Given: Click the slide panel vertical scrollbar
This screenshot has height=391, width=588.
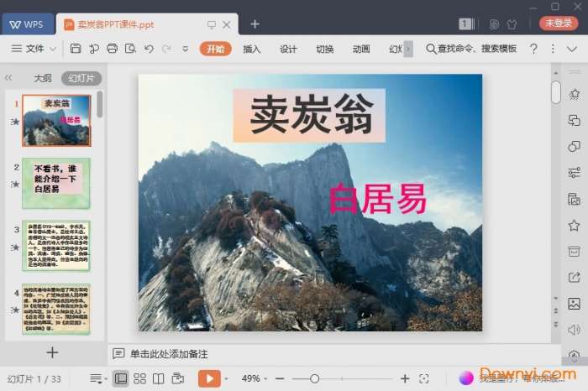Looking at the screenshot, I should pos(99,104).
